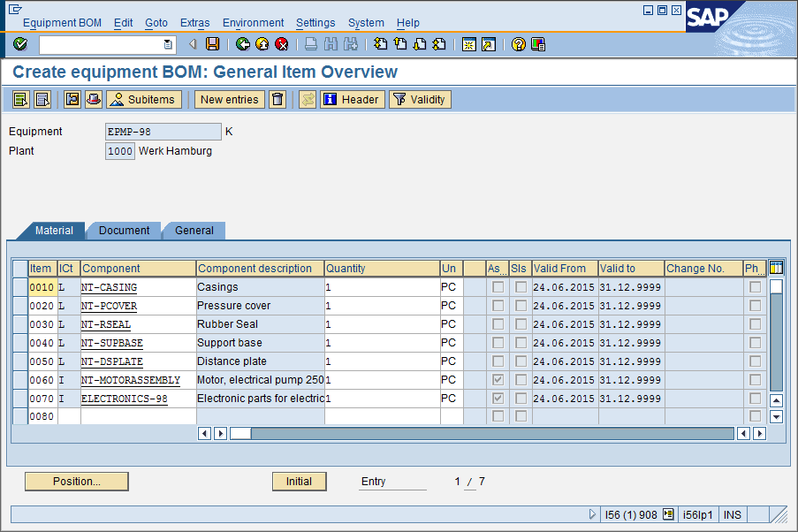This screenshot has height=532, width=798.
Task: Click the Customize Local Layout icon
Action: coord(538,44)
